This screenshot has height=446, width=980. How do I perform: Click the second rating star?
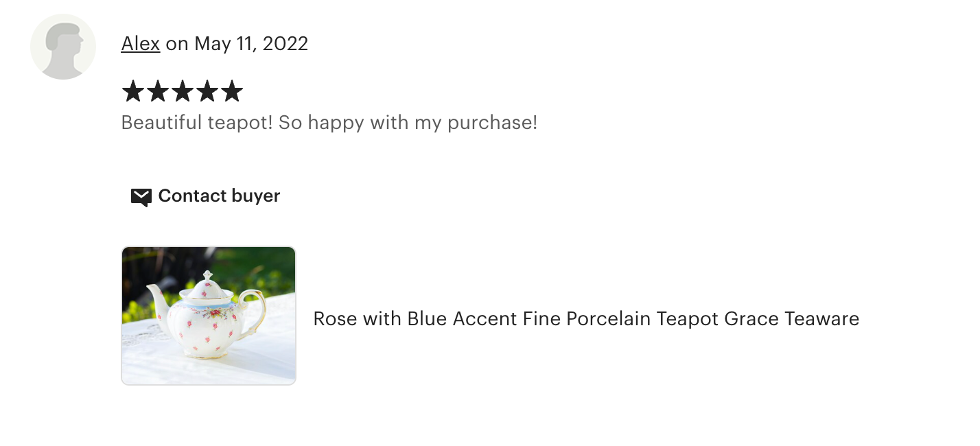(x=157, y=91)
